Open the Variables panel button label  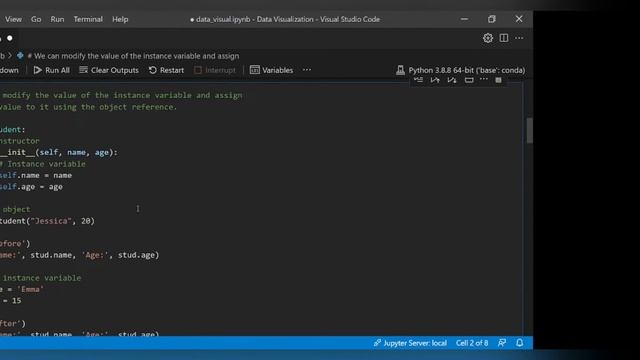pos(278,70)
